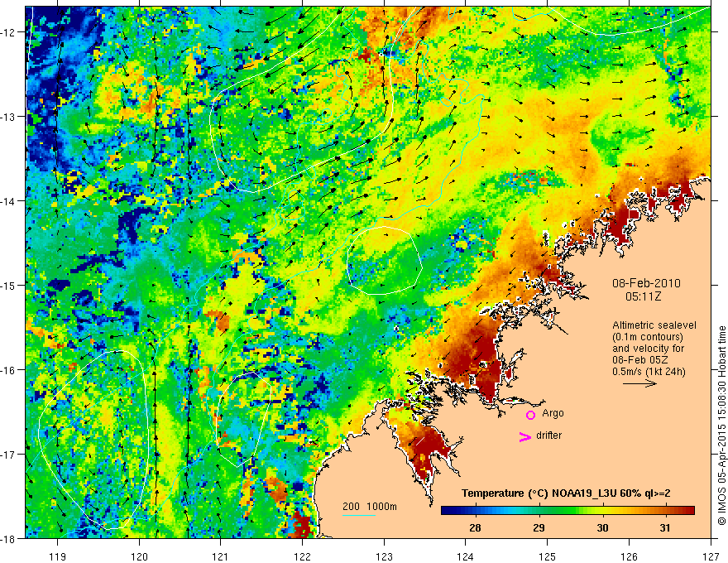Viewport: 728px width, 563px height.
Task: Click the '08-Feb 05Z' legend line
Action: click(640, 360)
